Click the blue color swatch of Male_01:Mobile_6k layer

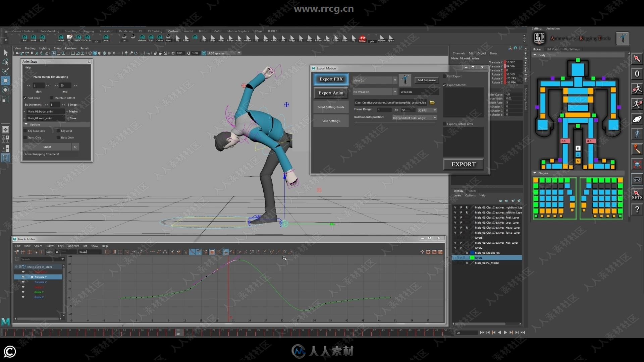pyautogui.click(x=472, y=253)
